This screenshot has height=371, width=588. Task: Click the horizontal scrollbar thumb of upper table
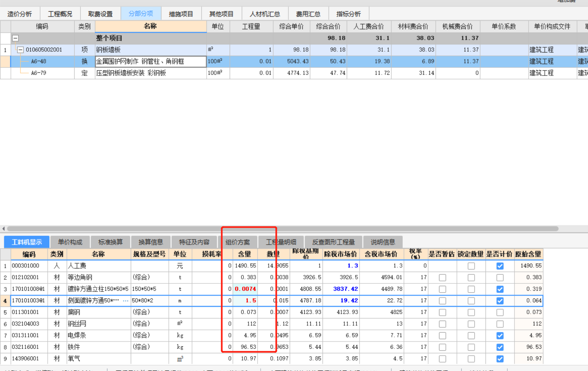282,228
